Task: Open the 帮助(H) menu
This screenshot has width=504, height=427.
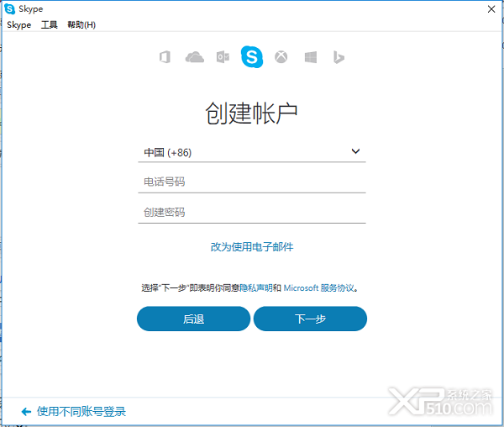Action: click(x=81, y=24)
